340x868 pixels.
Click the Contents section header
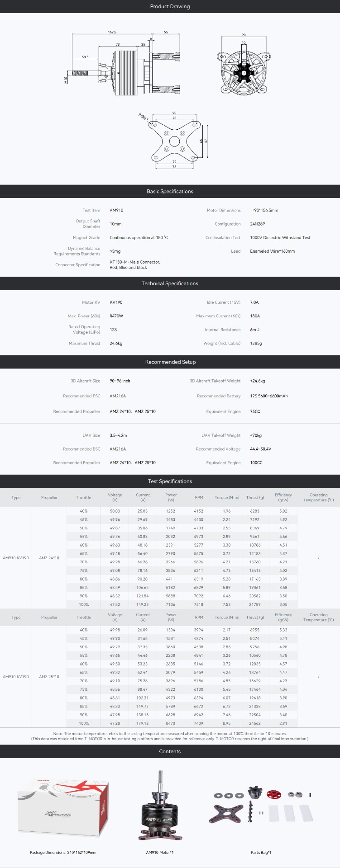click(x=170, y=751)
